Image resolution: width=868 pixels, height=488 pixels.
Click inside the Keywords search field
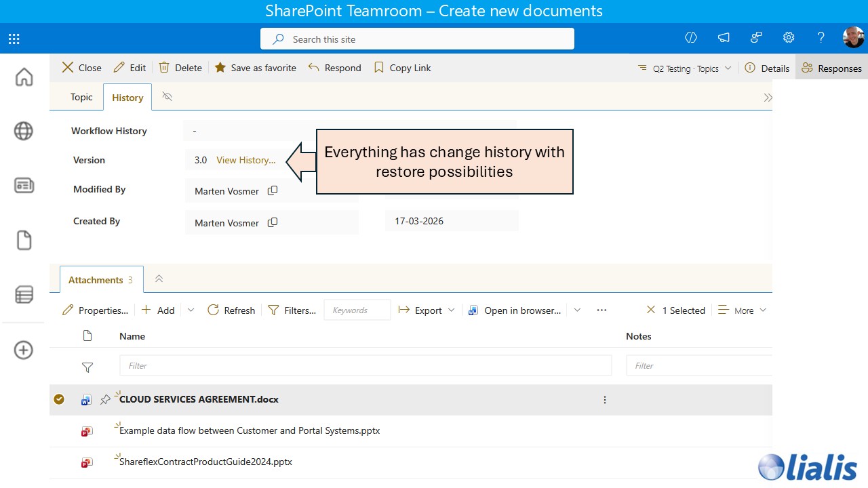point(357,310)
